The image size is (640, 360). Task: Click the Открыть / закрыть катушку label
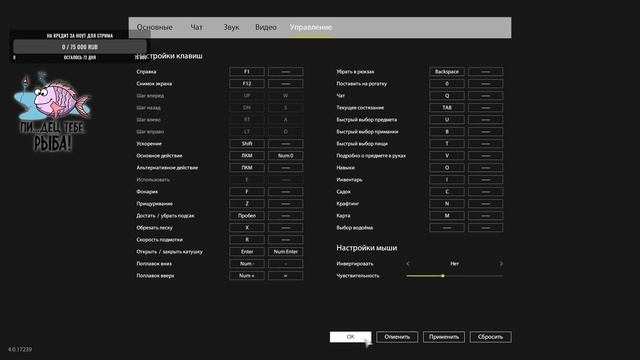point(169,252)
